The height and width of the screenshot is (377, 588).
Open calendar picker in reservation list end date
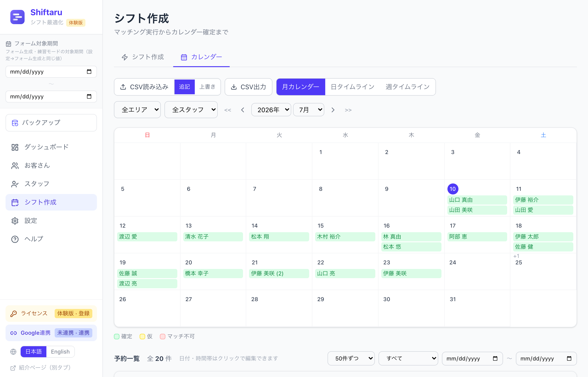pyautogui.click(x=569, y=358)
